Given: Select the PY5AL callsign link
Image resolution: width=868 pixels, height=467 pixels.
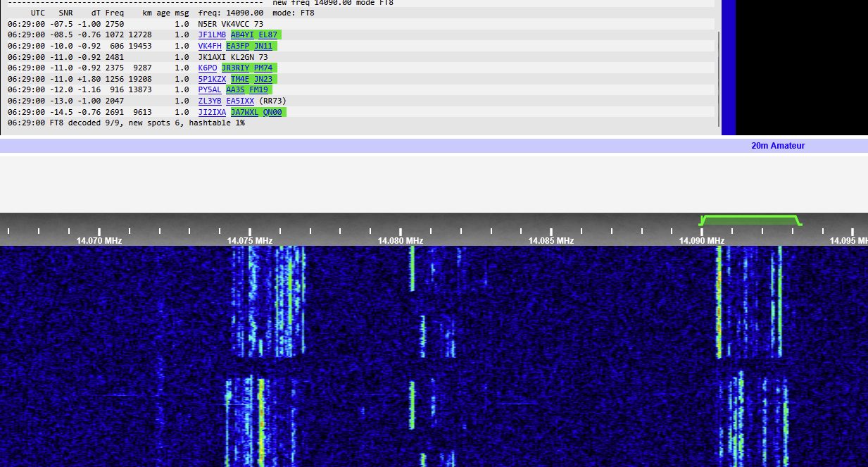Looking at the screenshot, I should [210, 90].
